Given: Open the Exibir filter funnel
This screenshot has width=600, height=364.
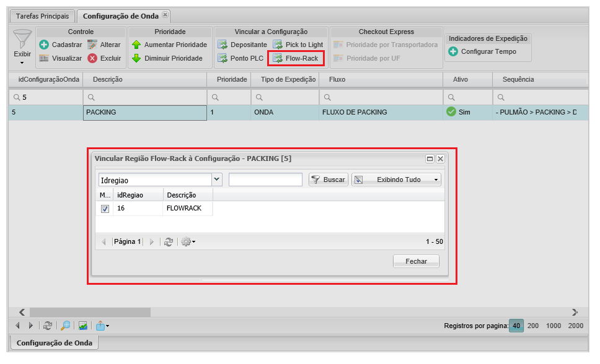Looking at the screenshot, I should coord(22,46).
